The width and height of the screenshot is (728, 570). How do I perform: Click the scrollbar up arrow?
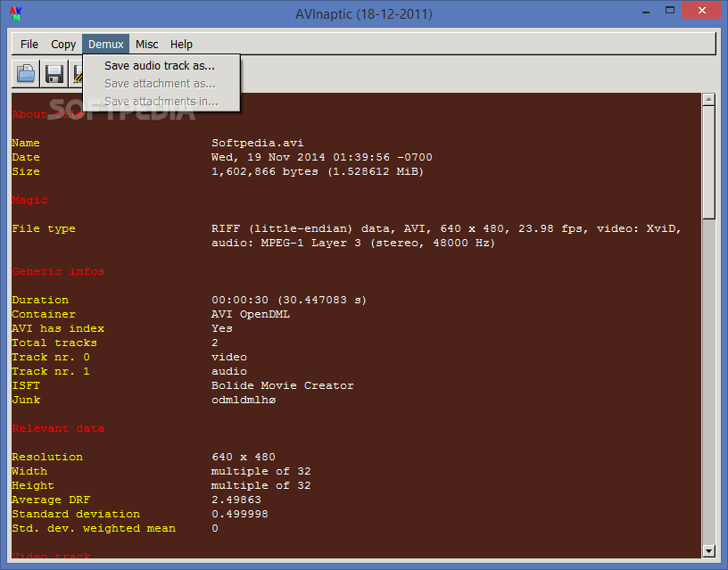[708, 99]
